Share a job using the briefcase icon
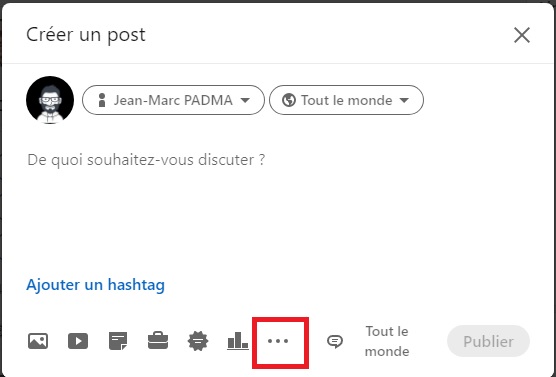 [x=158, y=341]
